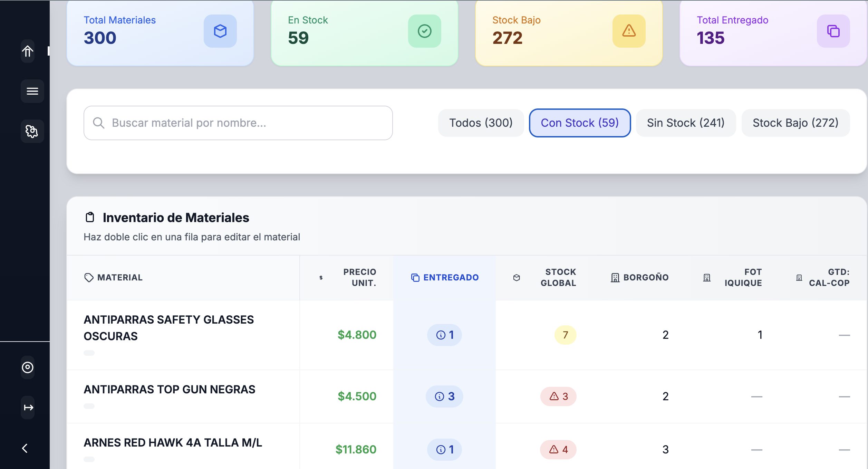Enable the Sin Stock (241) filter

[x=685, y=123]
